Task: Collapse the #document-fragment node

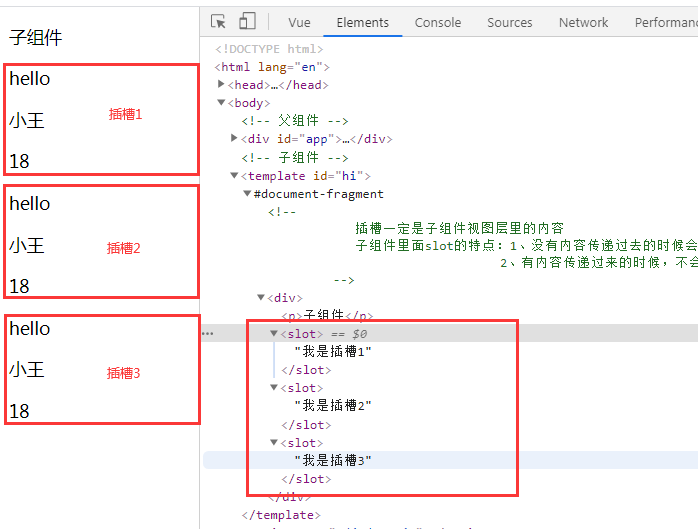Action: 247,194
